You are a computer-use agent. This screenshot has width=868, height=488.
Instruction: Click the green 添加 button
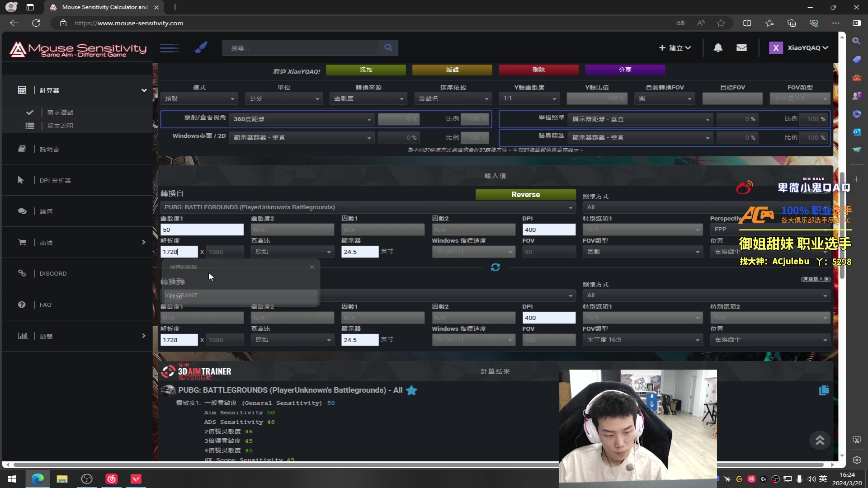click(x=366, y=70)
